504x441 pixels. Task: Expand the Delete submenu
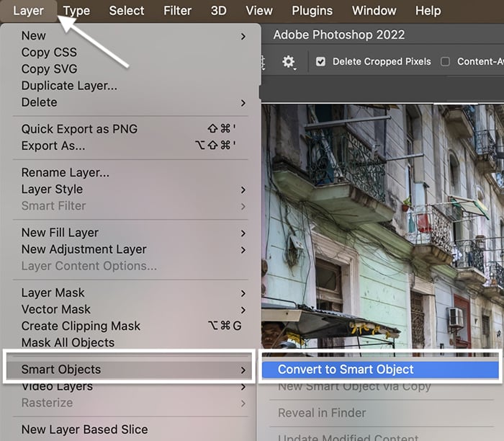pos(130,102)
